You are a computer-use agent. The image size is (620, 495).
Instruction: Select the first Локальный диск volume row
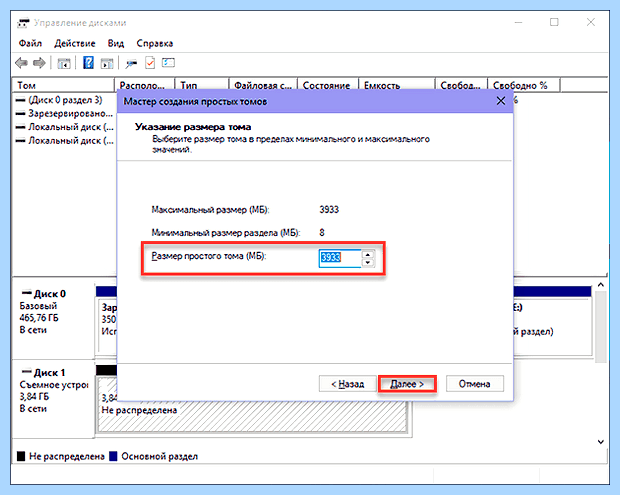[x=65, y=127]
